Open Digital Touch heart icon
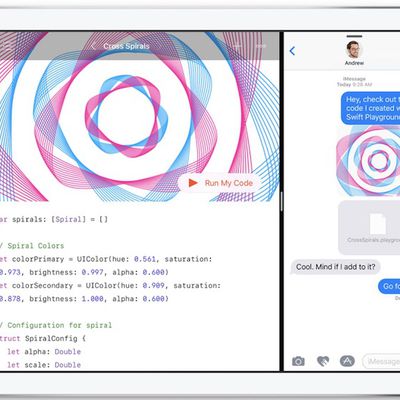The image size is (400, 400). tap(323, 361)
